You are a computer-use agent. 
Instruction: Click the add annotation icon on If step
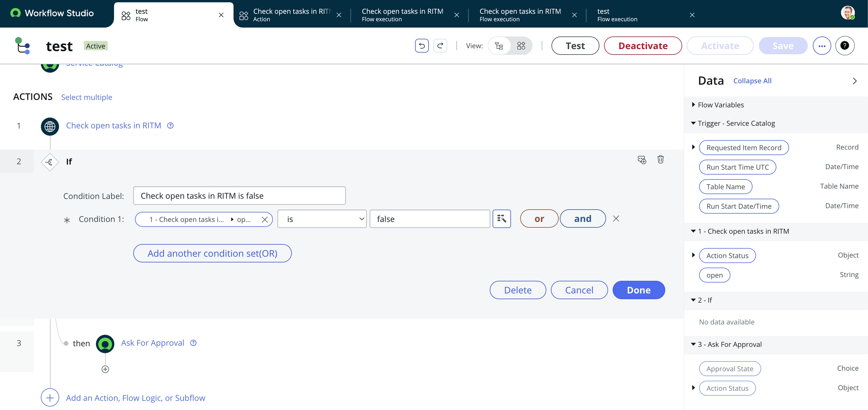click(x=642, y=160)
